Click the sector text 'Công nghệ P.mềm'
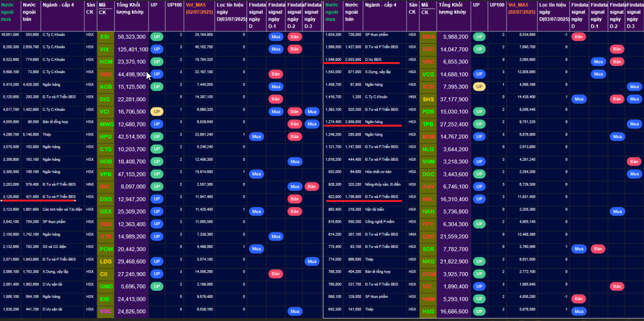644x321 pixels. coord(379,222)
